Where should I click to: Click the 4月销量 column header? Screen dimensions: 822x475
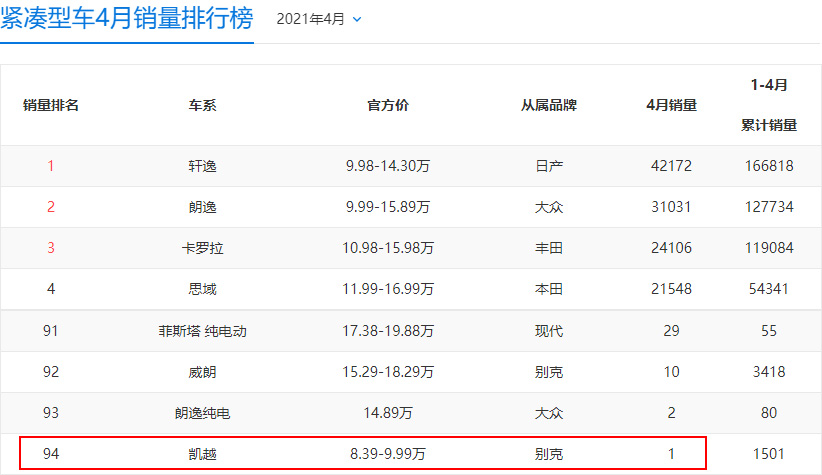click(672, 105)
